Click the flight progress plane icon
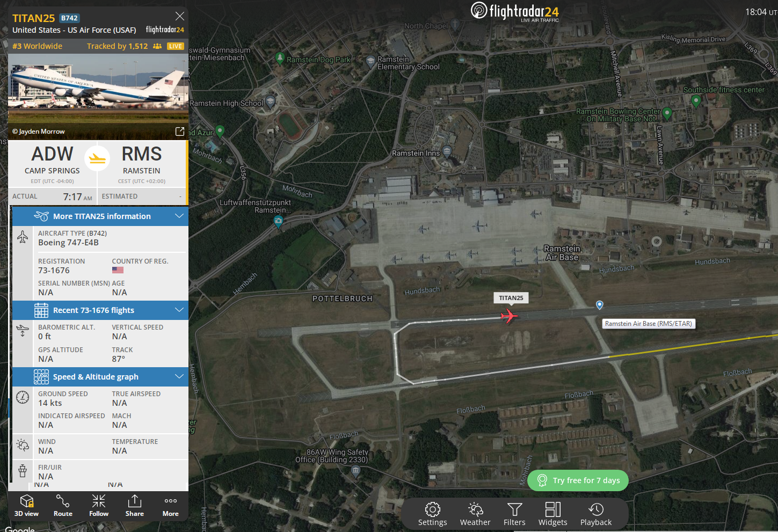778x532 pixels. (x=97, y=158)
